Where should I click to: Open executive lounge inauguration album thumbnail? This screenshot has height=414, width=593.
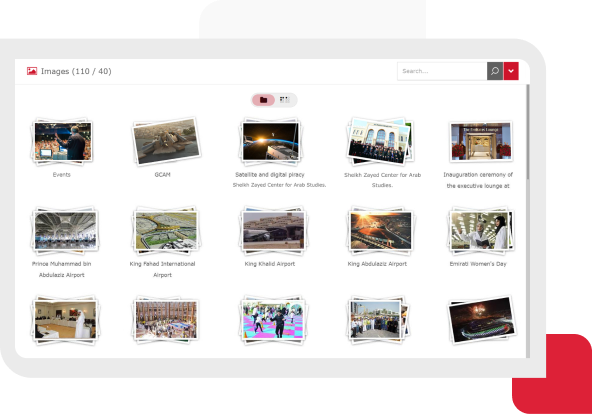(480, 141)
